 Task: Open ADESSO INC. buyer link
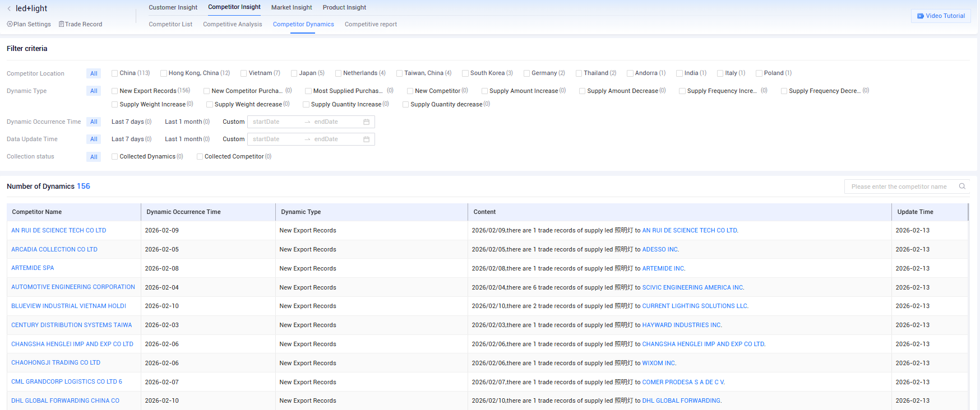click(x=660, y=249)
